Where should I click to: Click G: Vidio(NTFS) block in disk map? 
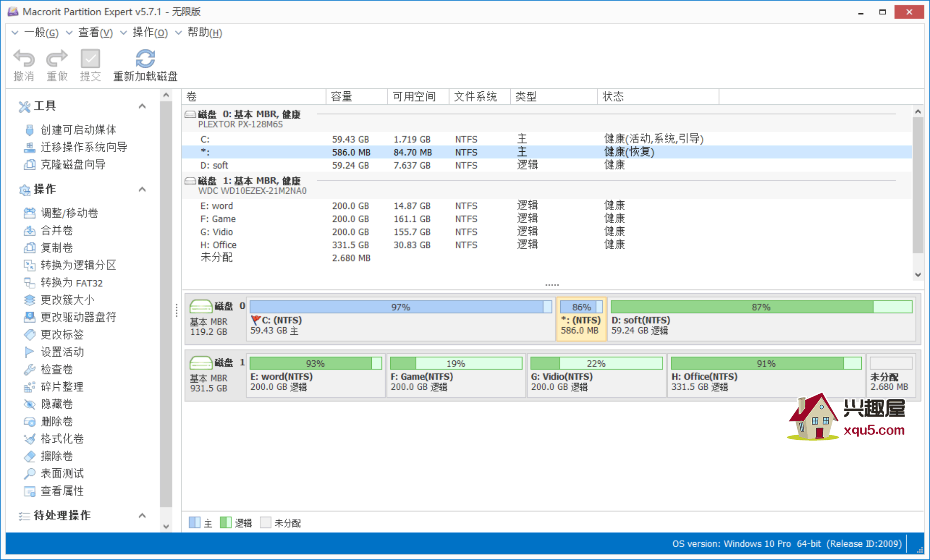click(x=596, y=375)
